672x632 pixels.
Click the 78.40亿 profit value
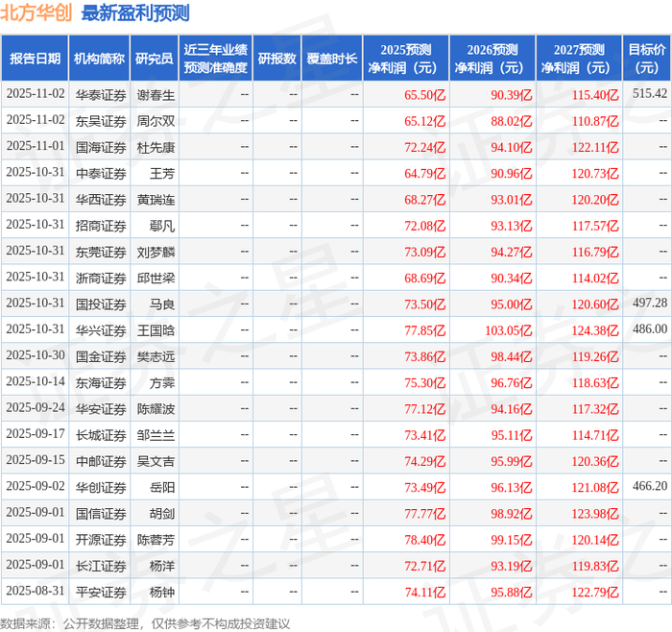(x=424, y=540)
